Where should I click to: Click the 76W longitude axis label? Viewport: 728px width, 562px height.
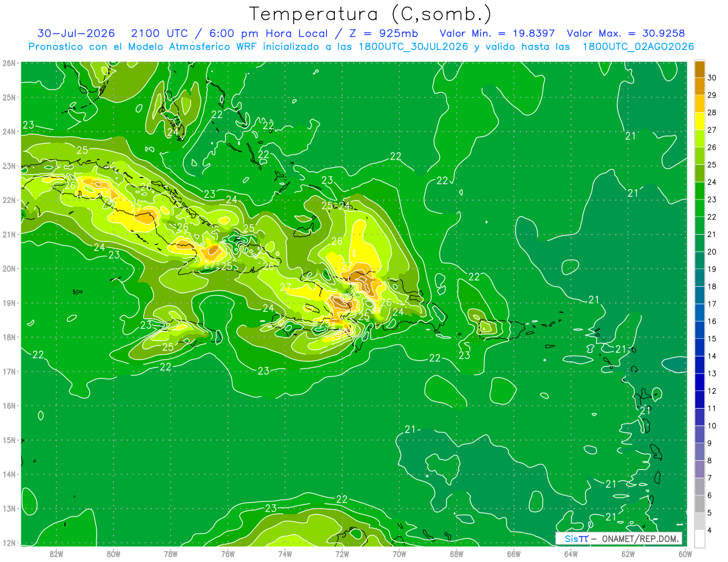[x=228, y=554]
